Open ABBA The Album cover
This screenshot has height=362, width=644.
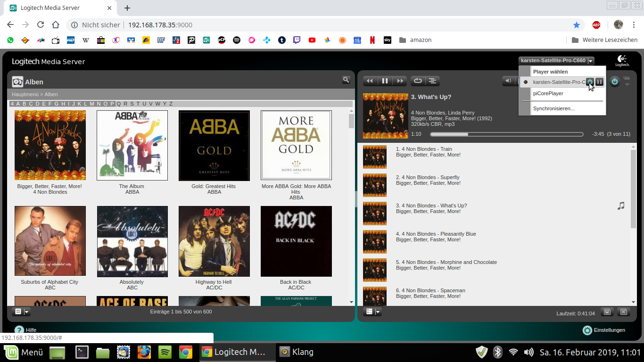tap(132, 145)
